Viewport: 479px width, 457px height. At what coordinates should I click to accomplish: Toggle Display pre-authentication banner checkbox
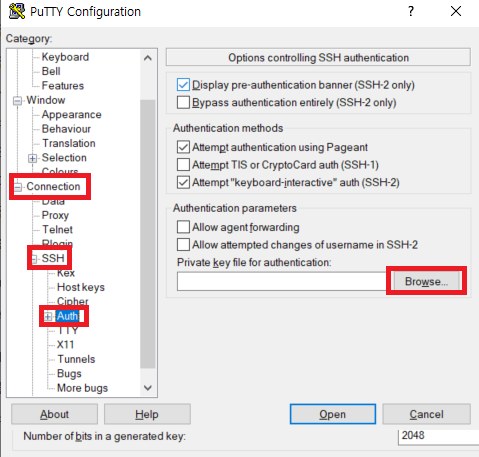(x=183, y=85)
